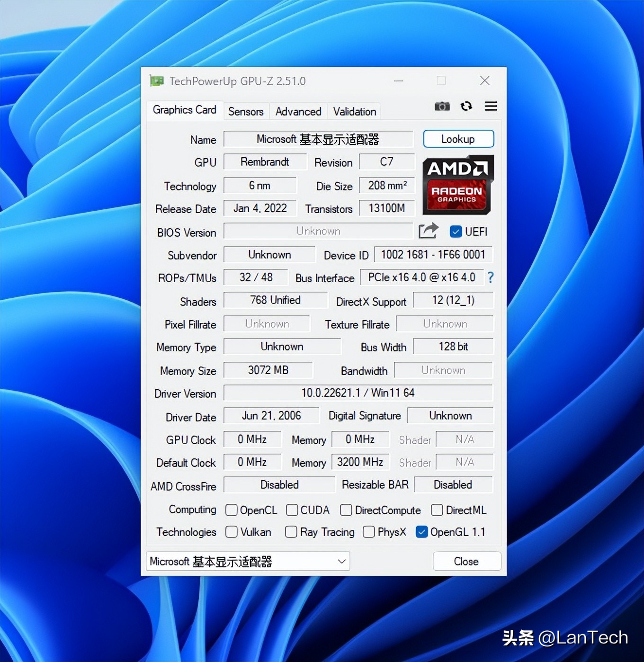Click the Digital Signature field
Image resolution: width=644 pixels, height=662 pixels.
[450, 416]
